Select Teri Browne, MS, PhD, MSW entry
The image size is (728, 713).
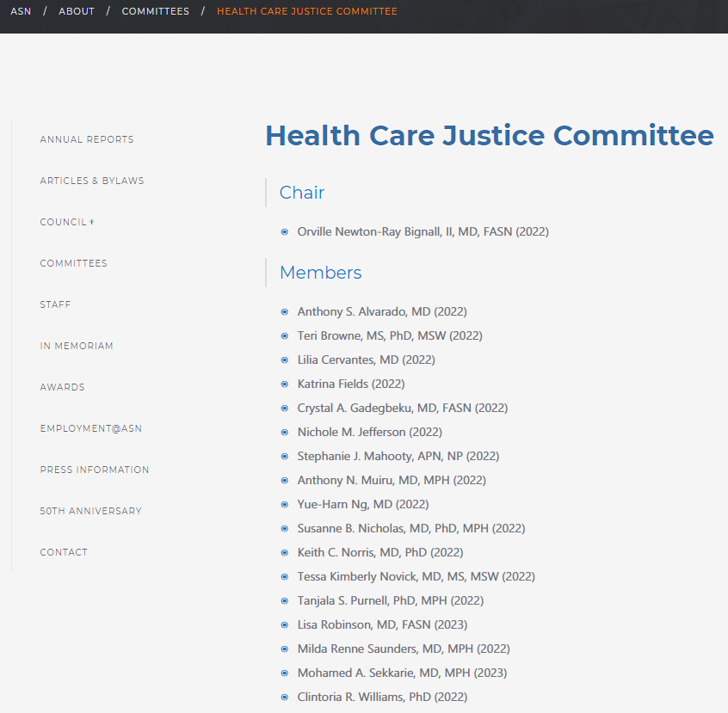tap(390, 335)
